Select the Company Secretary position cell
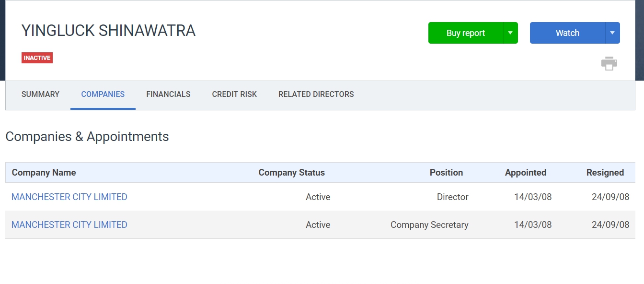 click(x=429, y=225)
